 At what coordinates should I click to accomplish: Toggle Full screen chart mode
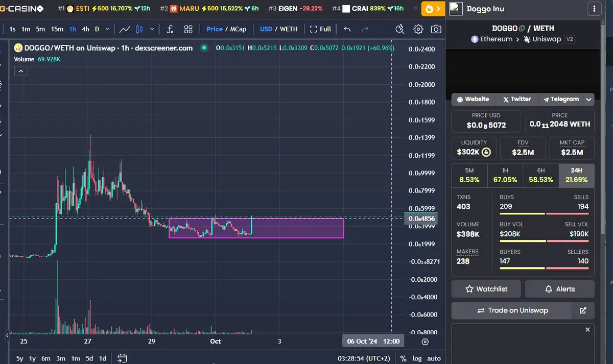point(320,29)
